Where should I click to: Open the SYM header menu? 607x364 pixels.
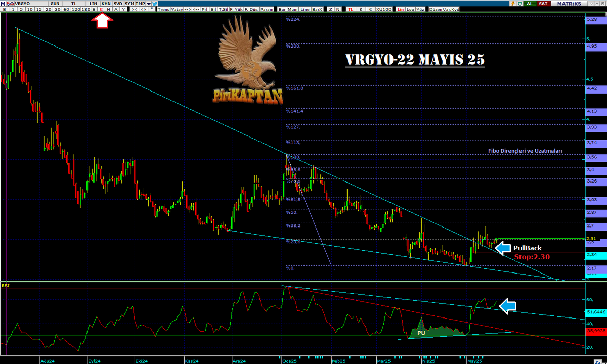[x=129, y=4]
